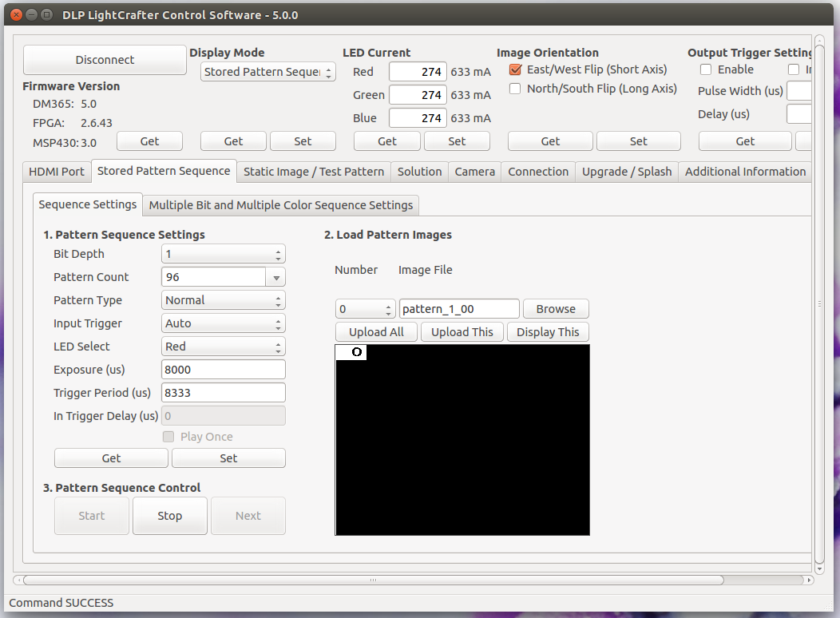840x618 pixels.
Task: Click Get under LED Current
Action: coord(386,141)
